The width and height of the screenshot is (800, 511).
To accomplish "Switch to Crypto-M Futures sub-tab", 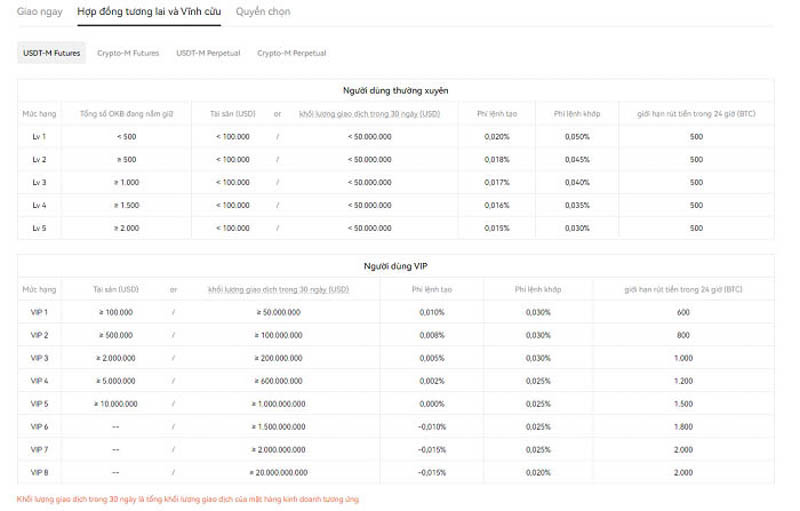I will coord(128,53).
